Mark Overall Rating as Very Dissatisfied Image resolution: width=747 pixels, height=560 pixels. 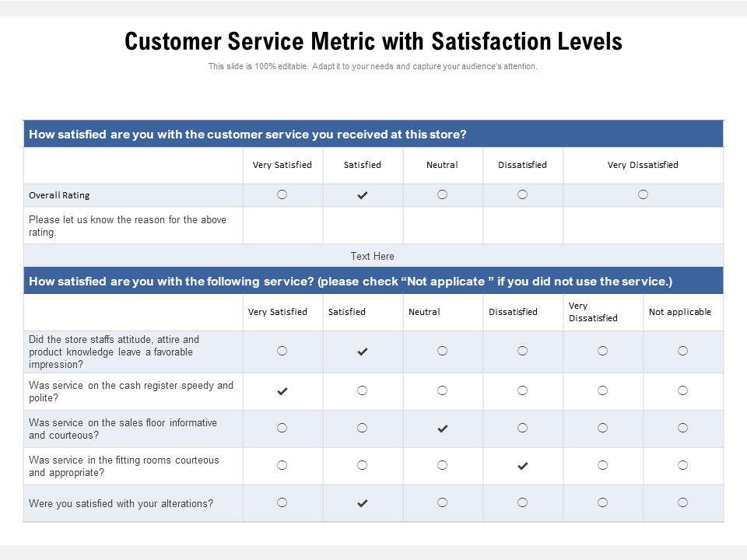[x=643, y=194]
